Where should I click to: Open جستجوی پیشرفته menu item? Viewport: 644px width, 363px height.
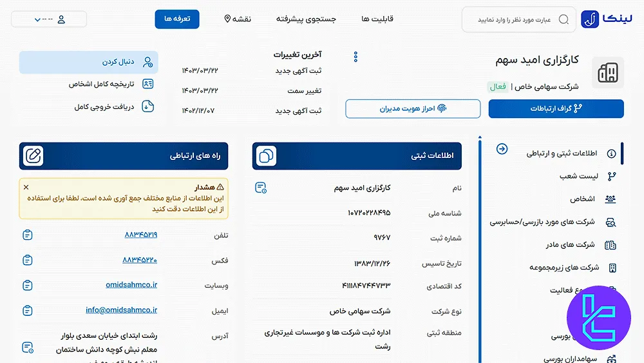[306, 19]
